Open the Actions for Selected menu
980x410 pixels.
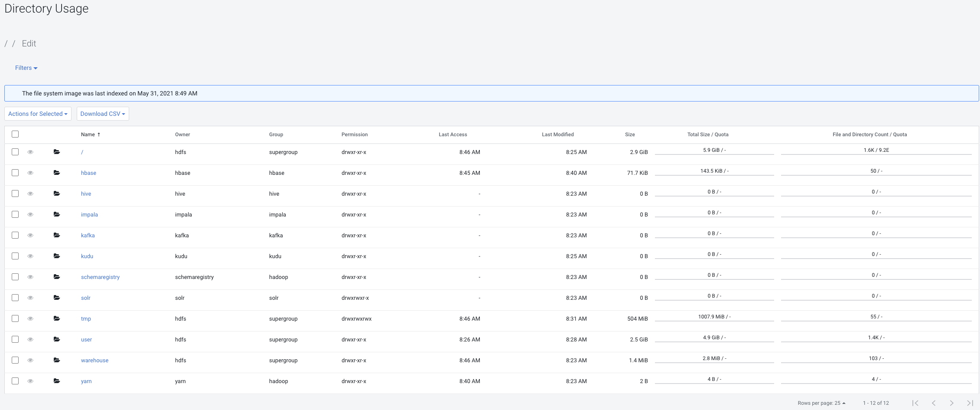tap(38, 114)
